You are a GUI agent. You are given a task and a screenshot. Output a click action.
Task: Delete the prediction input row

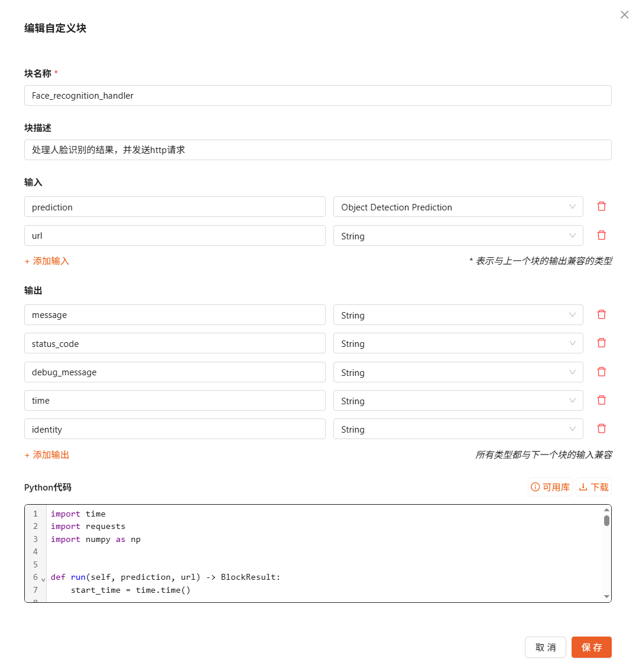pos(601,206)
